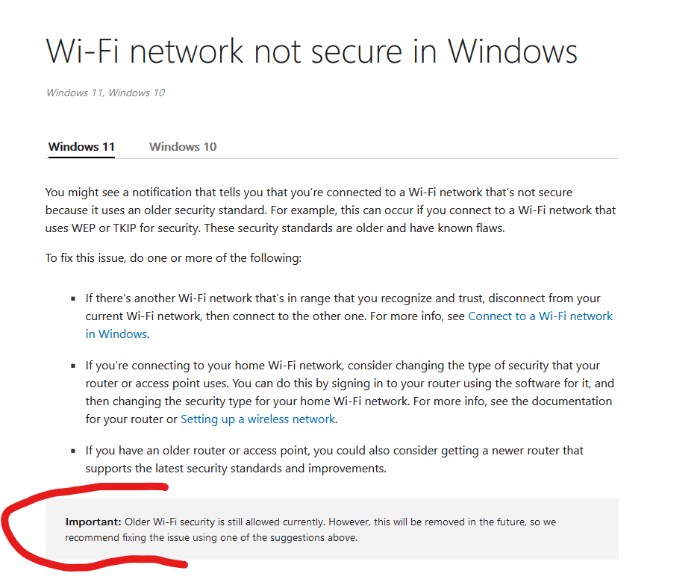Click the page title 'Wi-Fi network not secure in Windows'
Image resolution: width=700 pixels, height=588 pixels.
[312, 51]
